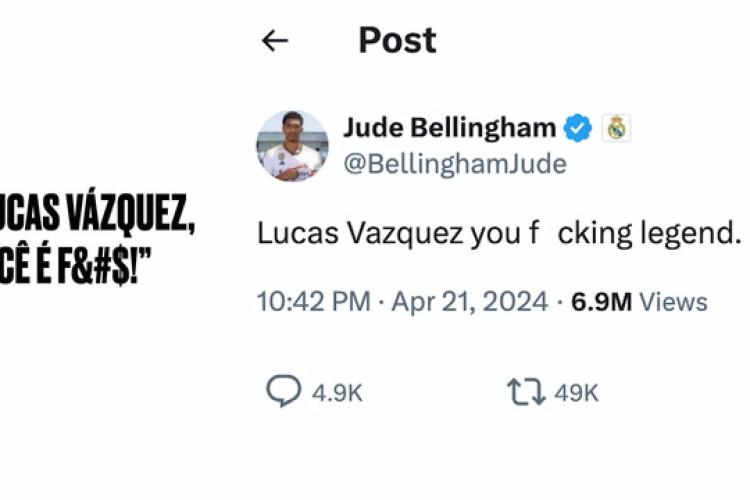Click the 4.9K reply count
The width and height of the screenshot is (750, 500).
(x=337, y=393)
